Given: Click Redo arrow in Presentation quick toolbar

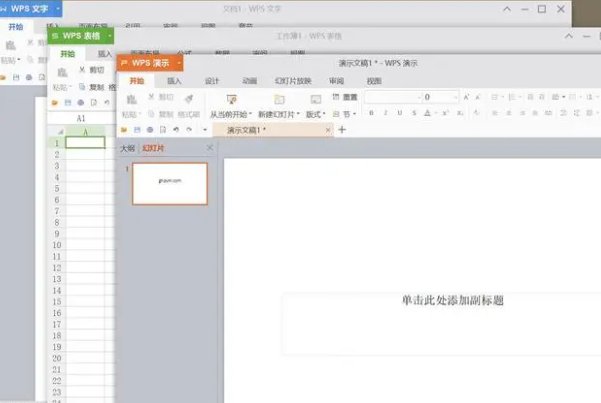Looking at the screenshot, I should pos(189,130).
